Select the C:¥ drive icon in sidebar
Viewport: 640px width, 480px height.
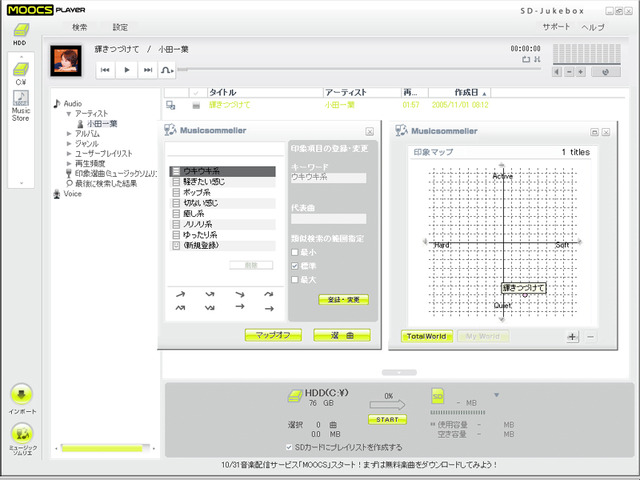[20, 69]
